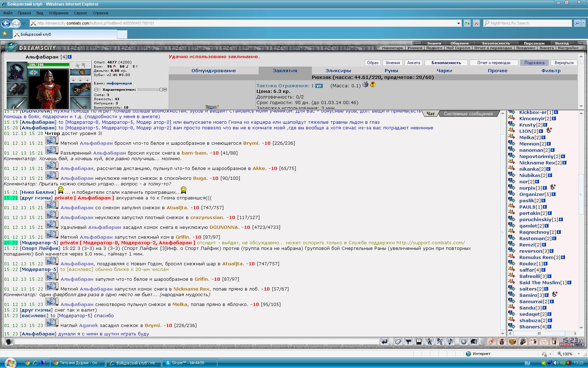Viewport: 588px width, 368px height.
Task: Click the Вернуться button
Action: pyautogui.click(x=564, y=63)
